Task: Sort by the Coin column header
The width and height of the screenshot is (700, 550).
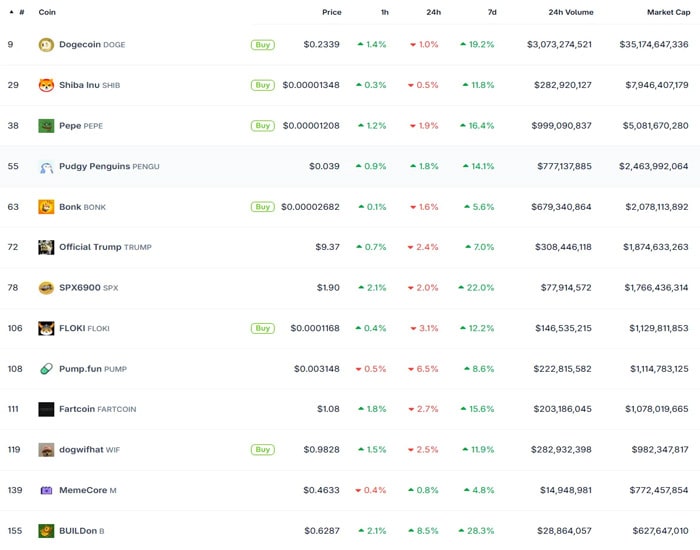Action: 47,12
